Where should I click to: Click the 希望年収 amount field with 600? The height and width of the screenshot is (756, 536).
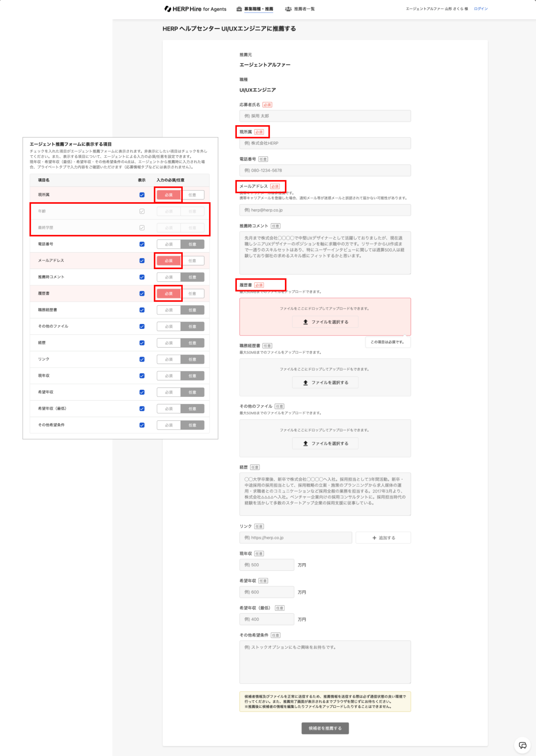267,592
